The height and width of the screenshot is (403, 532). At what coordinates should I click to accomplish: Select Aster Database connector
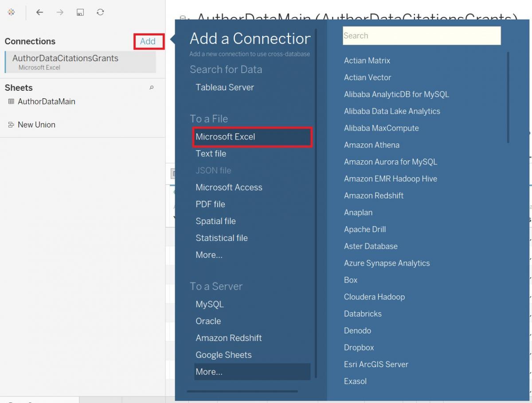[371, 246]
